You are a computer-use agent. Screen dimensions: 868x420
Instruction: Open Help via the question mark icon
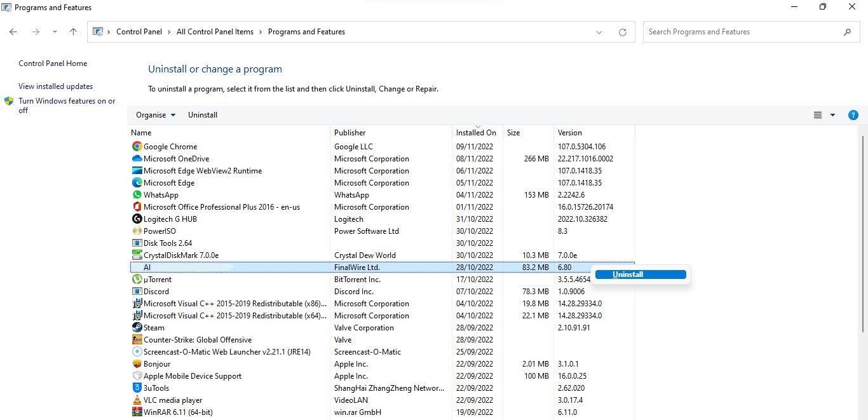[853, 115]
